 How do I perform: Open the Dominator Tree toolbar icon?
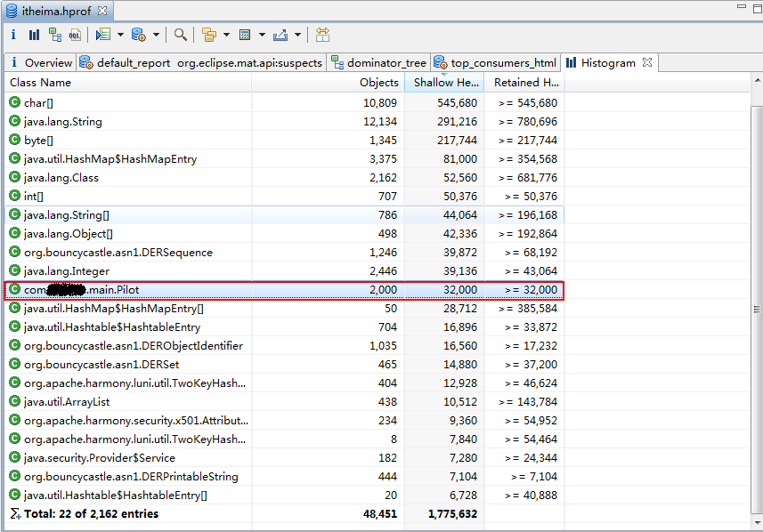coord(54,35)
